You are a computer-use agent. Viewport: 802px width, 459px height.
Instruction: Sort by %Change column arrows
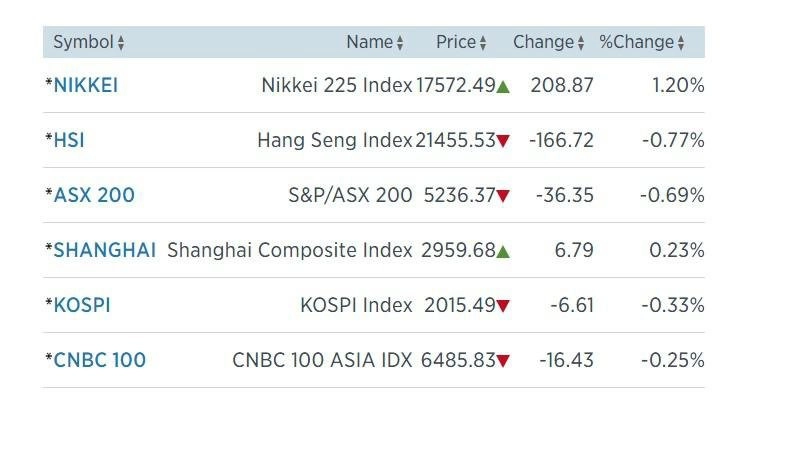coord(681,43)
